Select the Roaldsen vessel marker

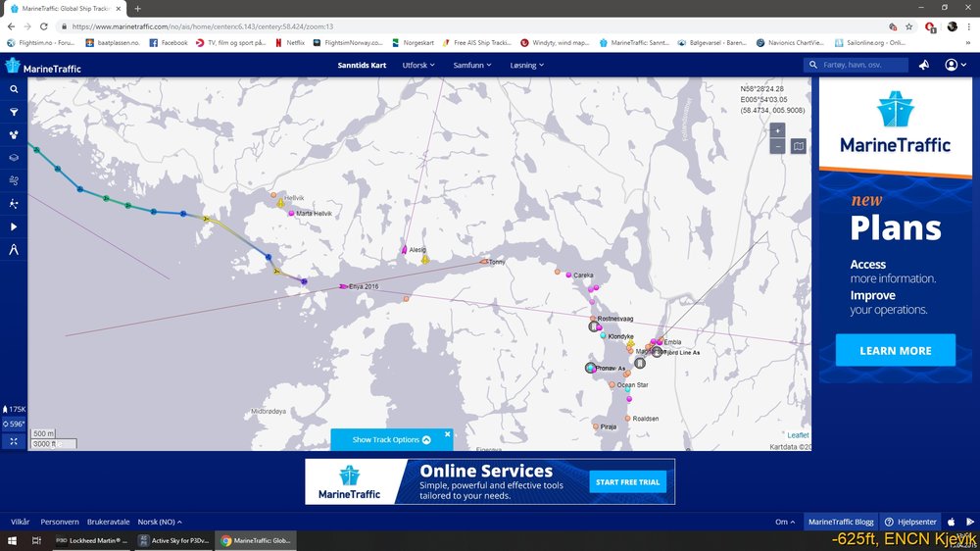[x=627, y=419]
